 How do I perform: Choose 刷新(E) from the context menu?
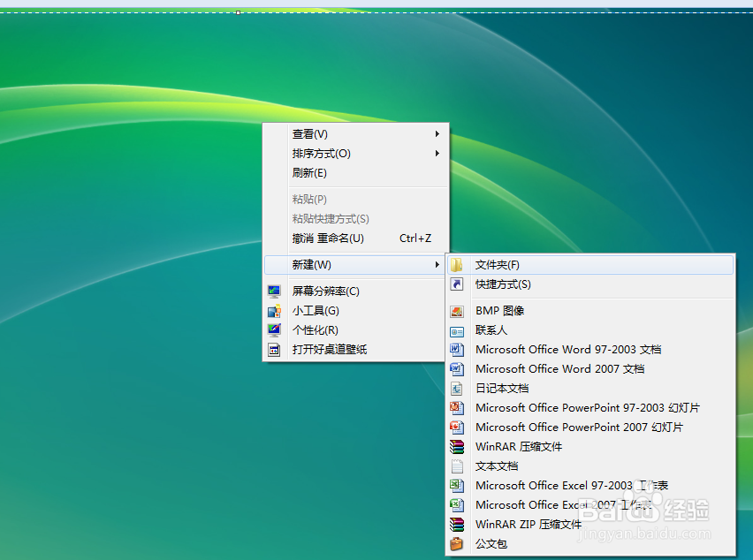pos(355,173)
